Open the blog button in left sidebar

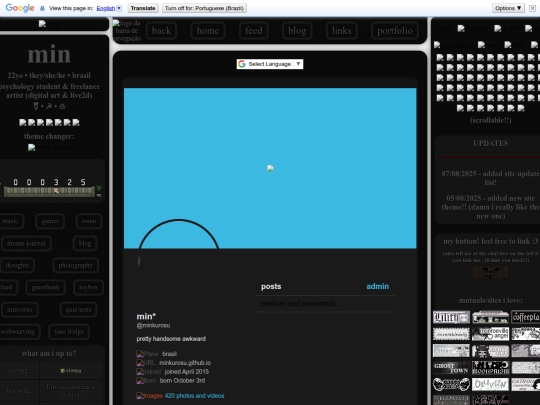pyautogui.click(x=85, y=243)
